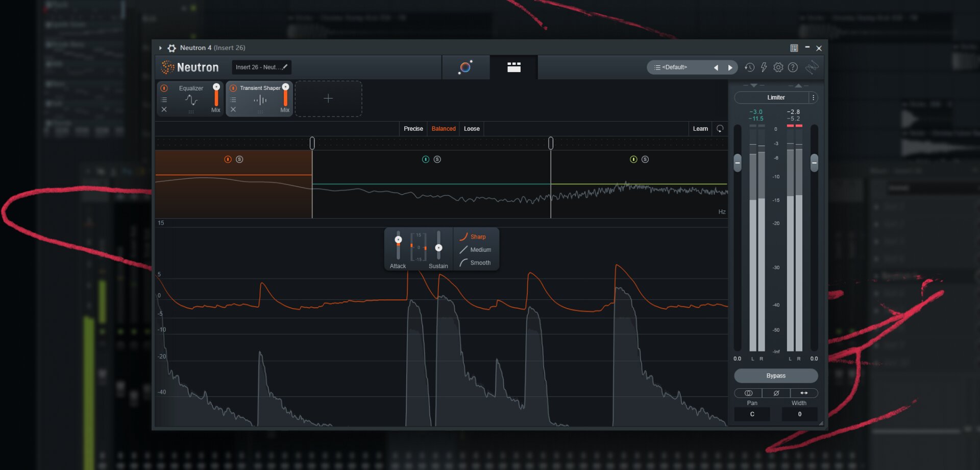The image size is (980, 470).
Task: Switch to the module detailed view tab
Action: point(514,67)
